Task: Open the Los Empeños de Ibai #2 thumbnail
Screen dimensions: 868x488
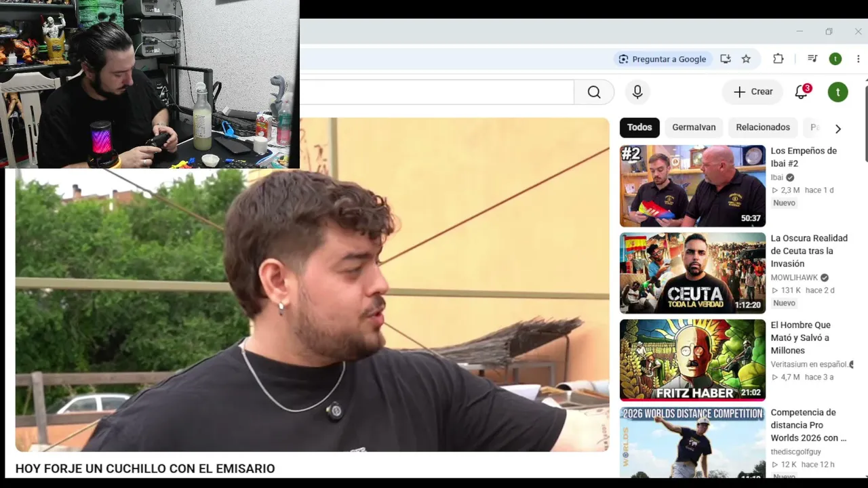Action: click(x=692, y=186)
